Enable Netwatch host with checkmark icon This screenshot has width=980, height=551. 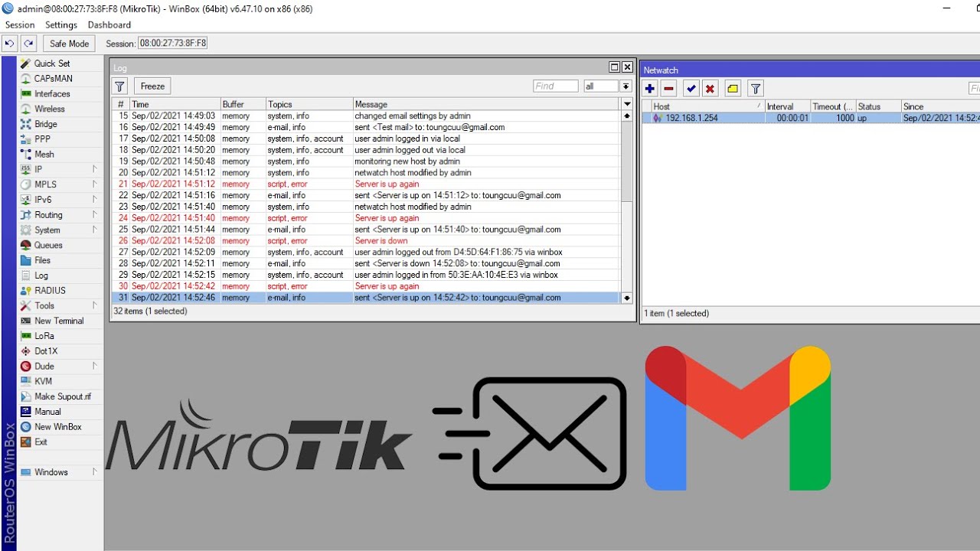[x=691, y=89]
